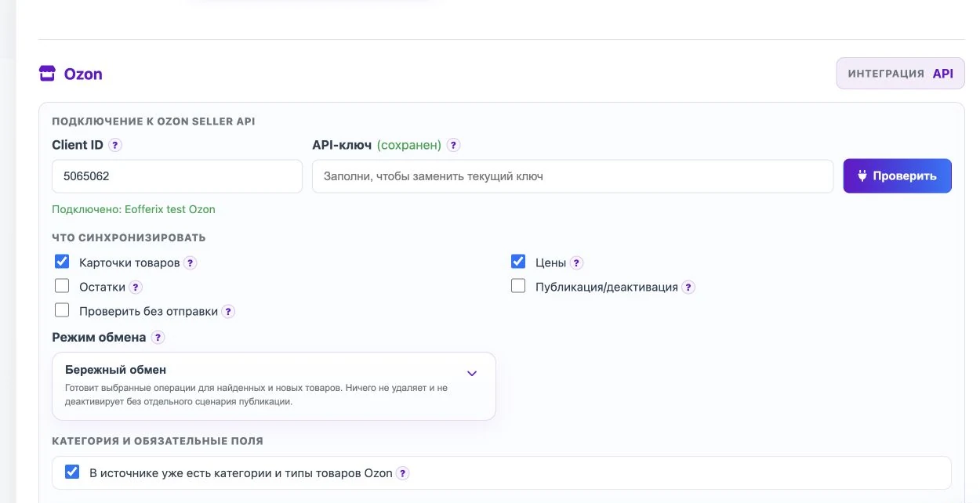980x503 pixels.
Task: Click the ЧТО СИНХРОНИЗИРОВАТЬ heading
Action: tap(129, 237)
